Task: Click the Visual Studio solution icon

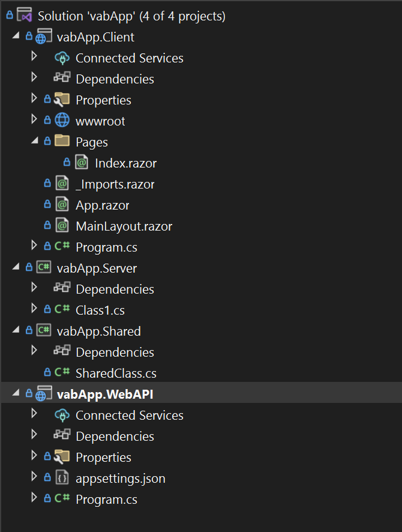Action: [x=25, y=16]
